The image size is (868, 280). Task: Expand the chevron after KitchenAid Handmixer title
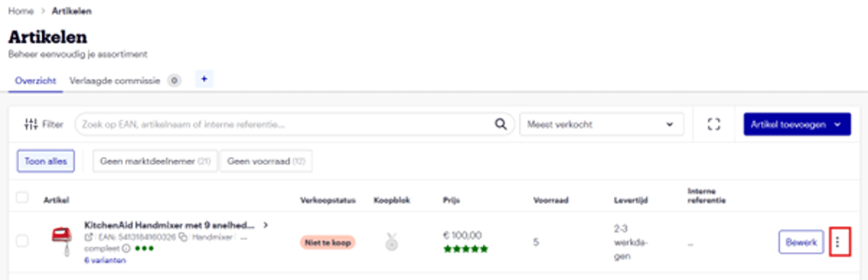pos(266,225)
